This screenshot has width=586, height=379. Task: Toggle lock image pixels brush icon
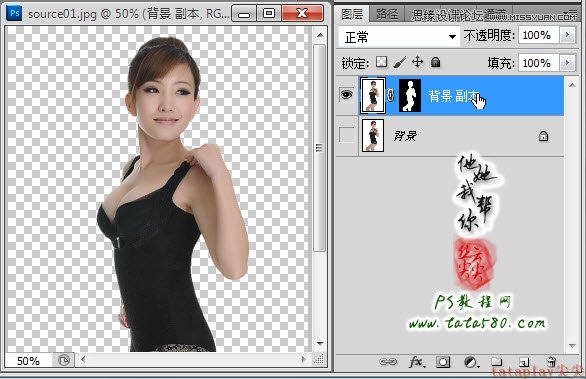click(x=400, y=62)
